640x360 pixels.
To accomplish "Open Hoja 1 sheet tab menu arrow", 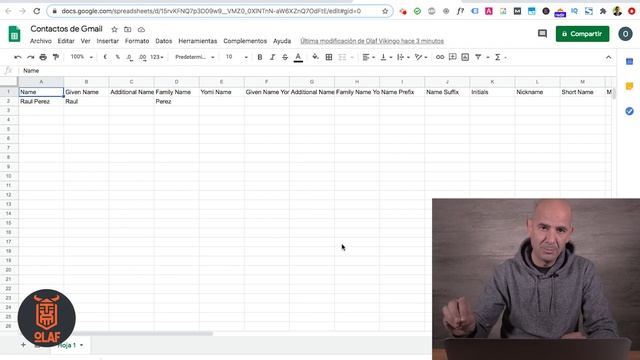I will (x=82, y=345).
